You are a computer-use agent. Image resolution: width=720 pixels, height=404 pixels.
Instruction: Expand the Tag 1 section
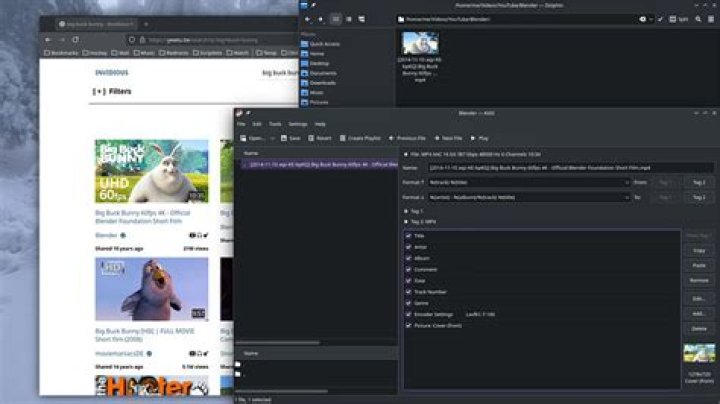pyautogui.click(x=406, y=211)
